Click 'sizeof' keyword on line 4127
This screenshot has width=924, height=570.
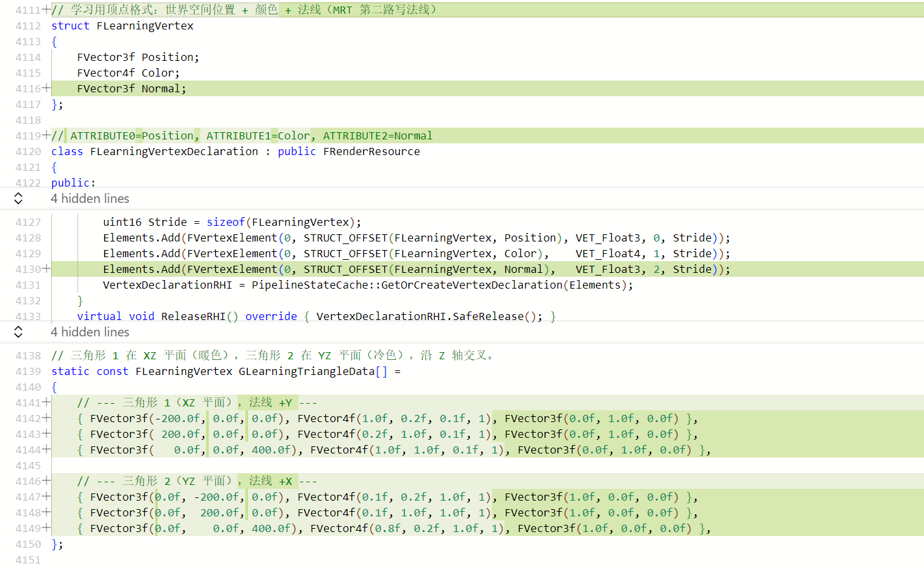(x=226, y=222)
